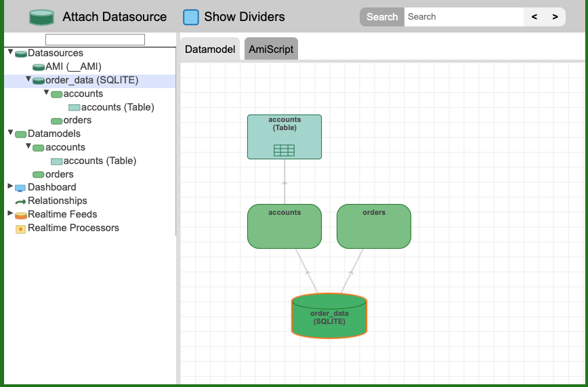Expand the Realtime Feeds tree node
588x387 pixels.
pyautogui.click(x=10, y=213)
